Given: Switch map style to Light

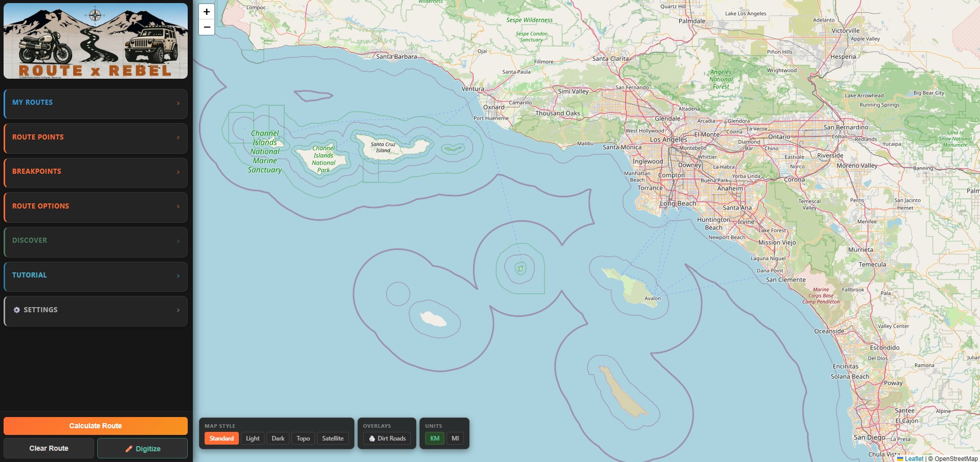Looking at the screenshot, I should click(253, 438).
